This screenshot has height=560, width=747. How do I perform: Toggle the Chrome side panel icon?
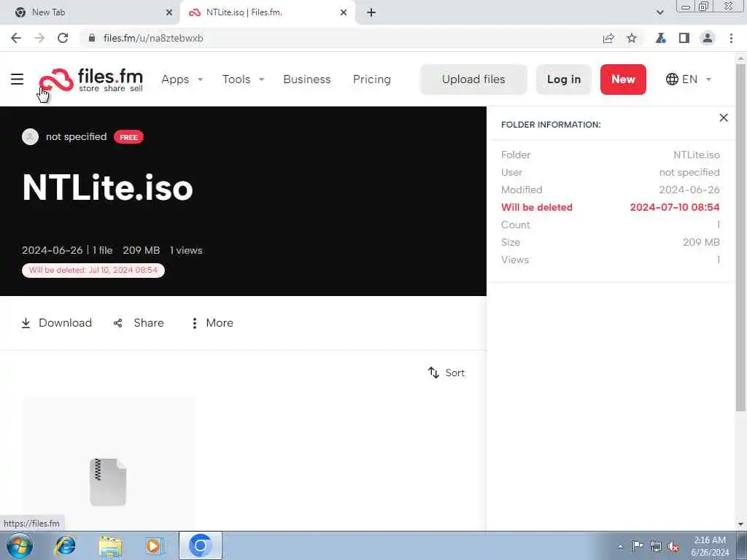[x=684, y=38]
